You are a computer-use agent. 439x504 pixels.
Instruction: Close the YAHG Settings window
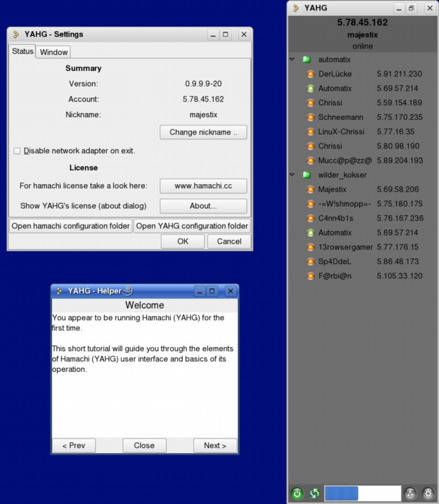244,34
